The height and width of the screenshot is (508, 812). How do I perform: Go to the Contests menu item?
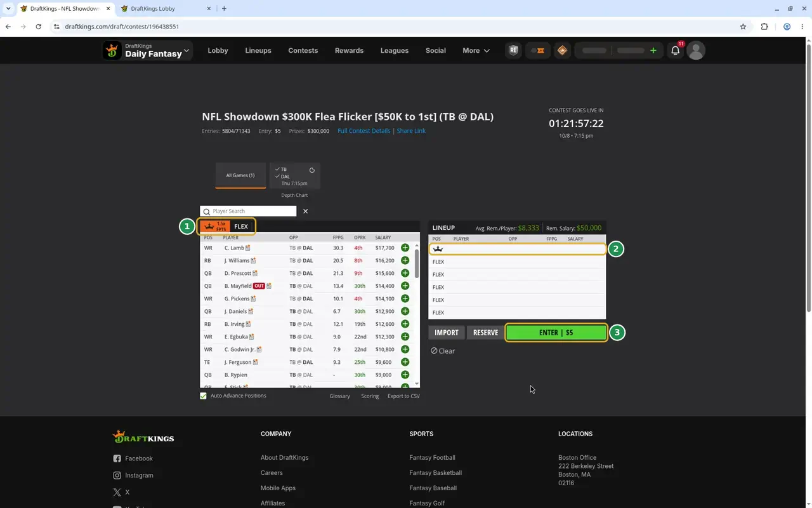pos(303,51)
